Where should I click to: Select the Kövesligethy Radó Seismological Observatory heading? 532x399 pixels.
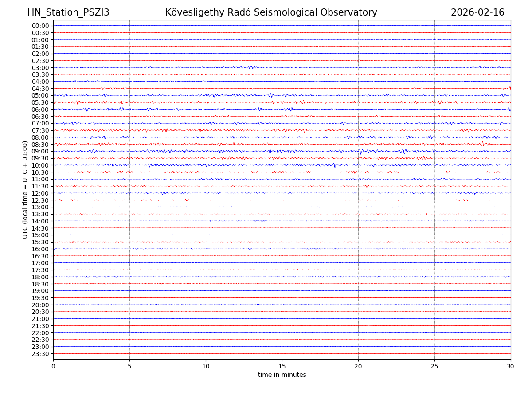[x=271, y=12]
